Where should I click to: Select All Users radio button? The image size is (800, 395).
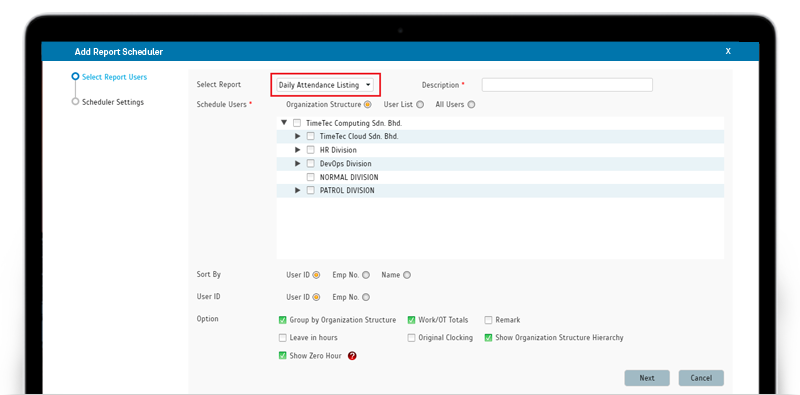click(x=471, y=105)
